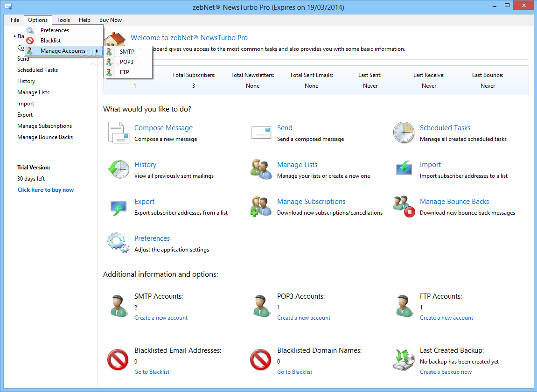
Task: Select Import in the left sidebar
Action: pos(26,104)
